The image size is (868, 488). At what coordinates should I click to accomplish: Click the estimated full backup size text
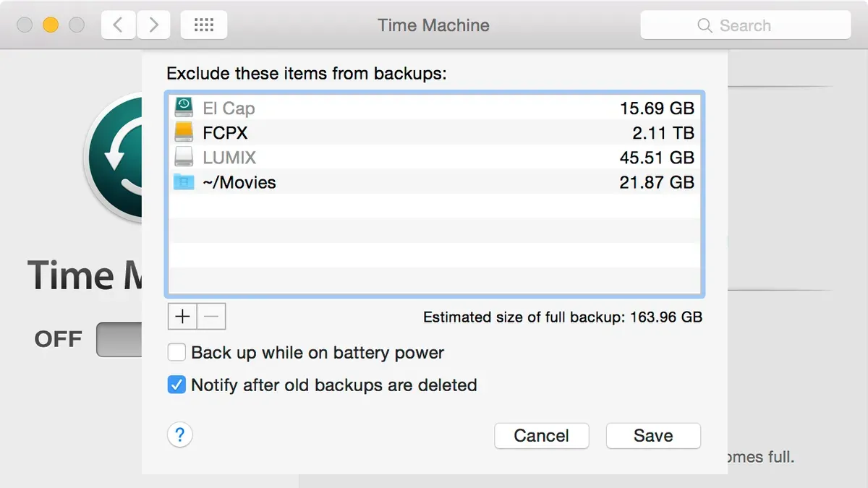[x=563, y=317]
